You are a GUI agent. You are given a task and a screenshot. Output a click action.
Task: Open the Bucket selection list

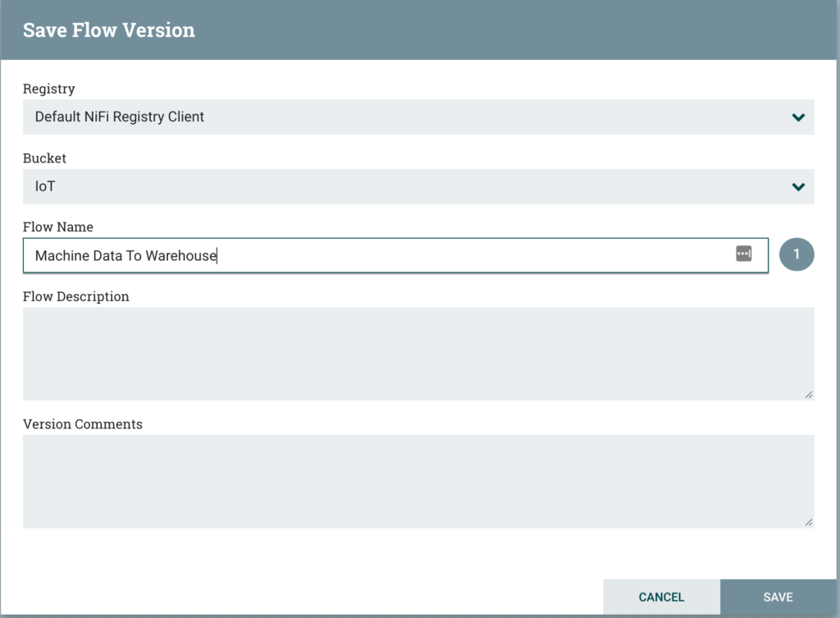click(x=410, y=186)
